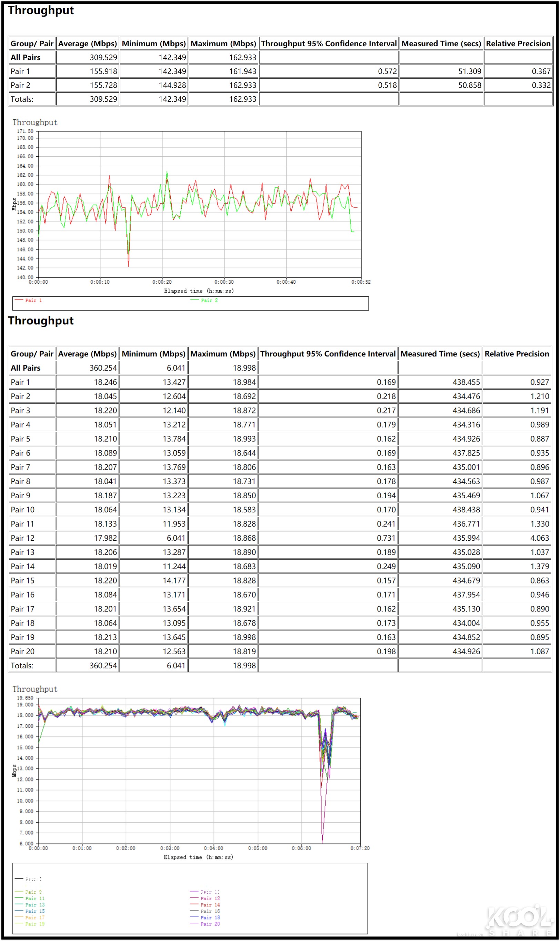The height and width of the screenshot is (941, 560).
Task: Click the second Throughput section heading
Action: point(41,321)
